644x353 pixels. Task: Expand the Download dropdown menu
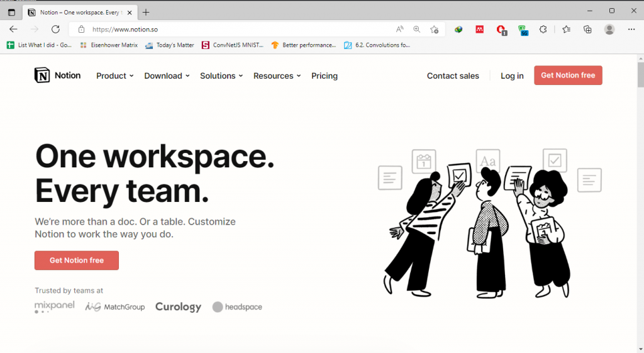(x=167, y=76)
